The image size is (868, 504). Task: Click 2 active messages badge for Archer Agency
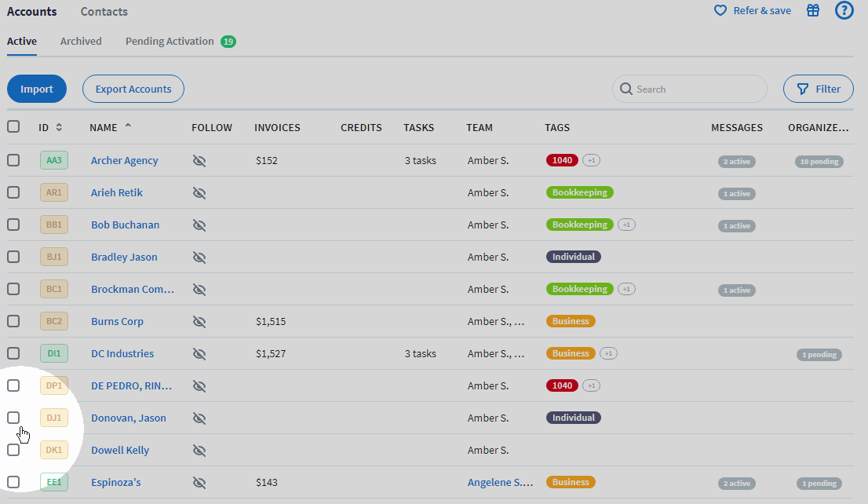click(x=737, y=162)
